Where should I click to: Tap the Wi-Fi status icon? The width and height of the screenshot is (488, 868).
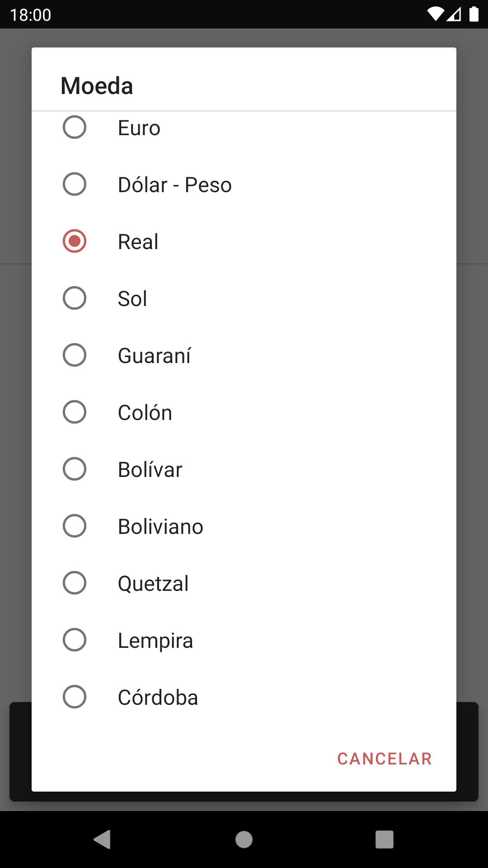436,14
